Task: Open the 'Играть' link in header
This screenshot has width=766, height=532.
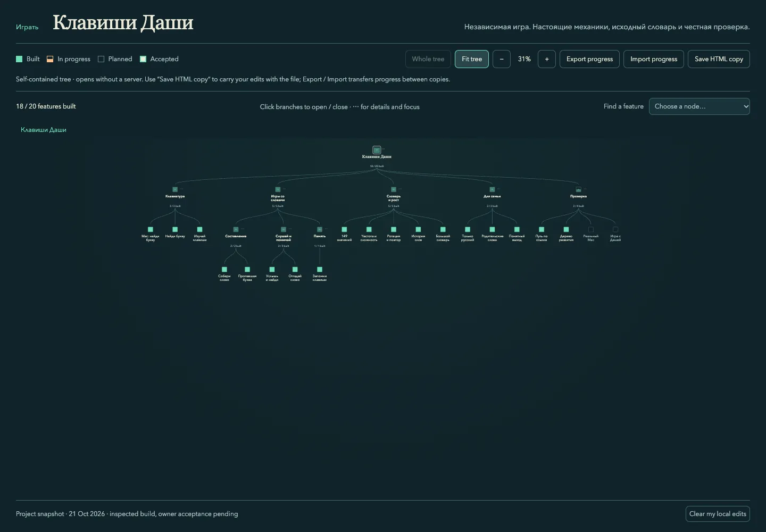Action: click(27, 27)
